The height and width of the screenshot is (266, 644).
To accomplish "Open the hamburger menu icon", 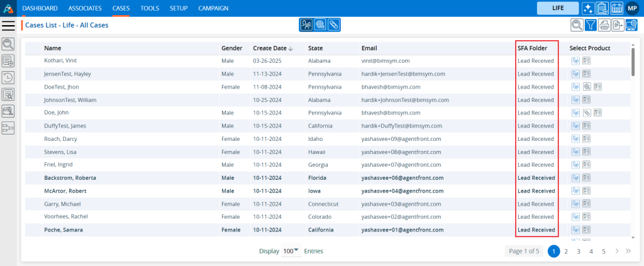I will 8,25.
